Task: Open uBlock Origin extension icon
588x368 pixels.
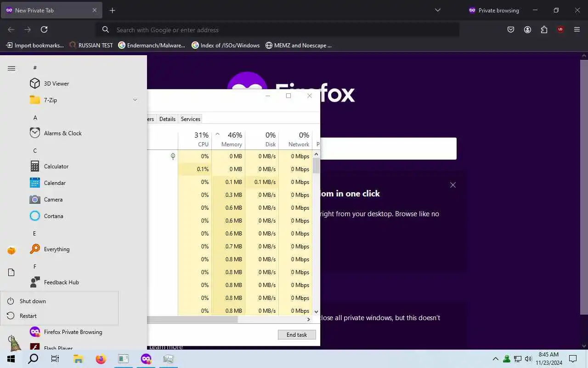Action: click(560, 29)
